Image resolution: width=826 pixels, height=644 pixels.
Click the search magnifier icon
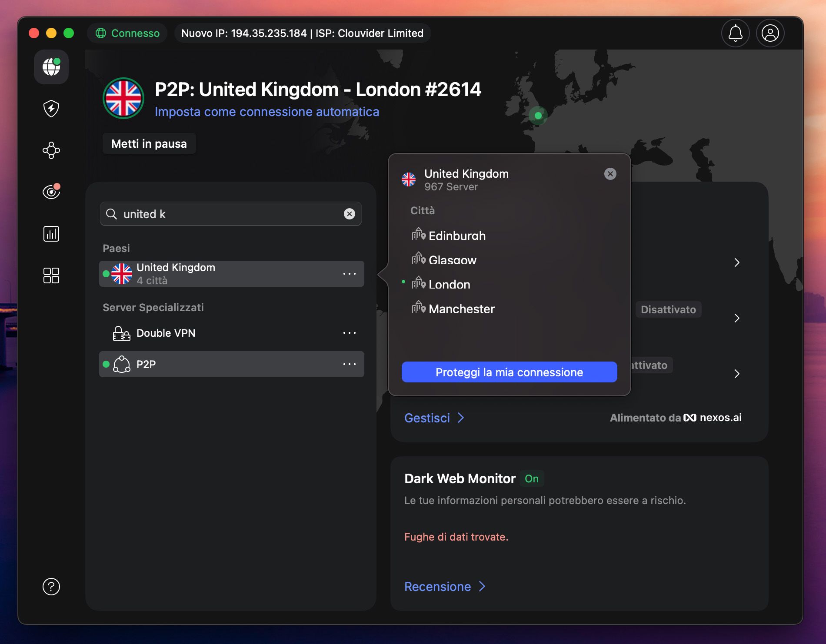[112, 214]
